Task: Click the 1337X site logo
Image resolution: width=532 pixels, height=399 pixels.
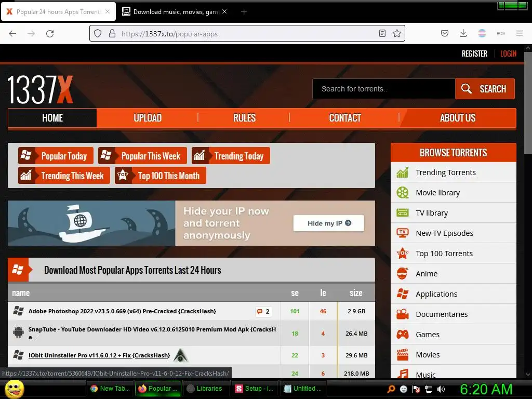Action: coord(41,89)
